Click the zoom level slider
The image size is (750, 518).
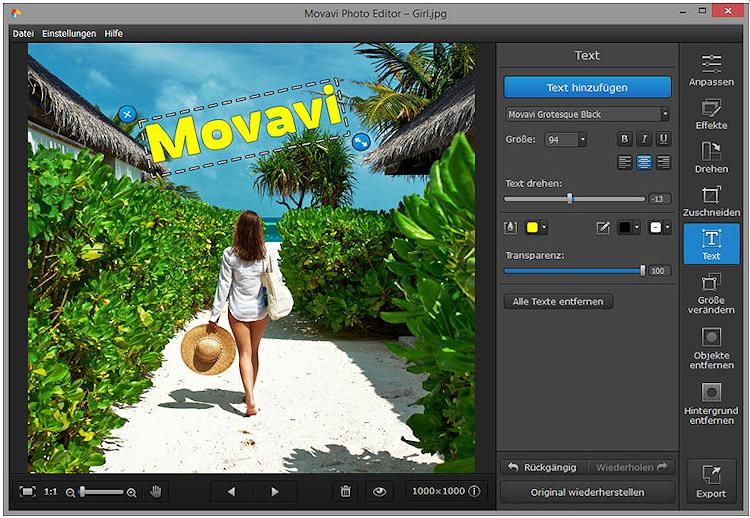click(x=101, y=492)
